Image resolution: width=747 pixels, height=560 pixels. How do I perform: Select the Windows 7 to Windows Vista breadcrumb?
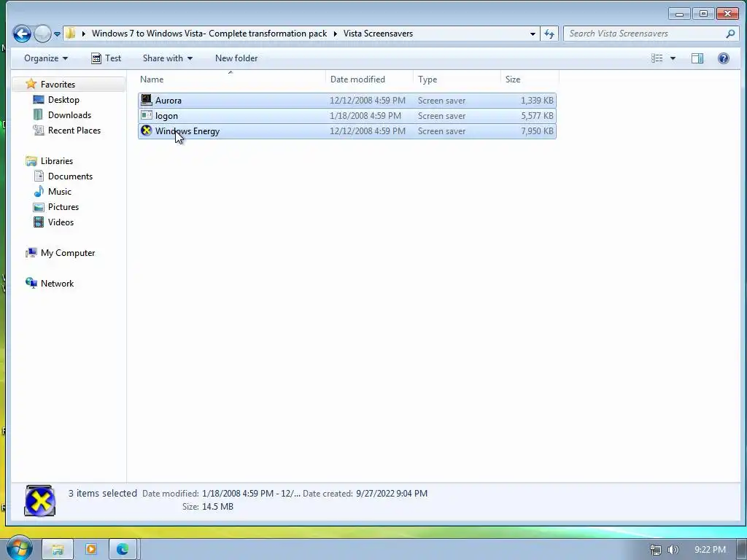click(x=209, y=34)
